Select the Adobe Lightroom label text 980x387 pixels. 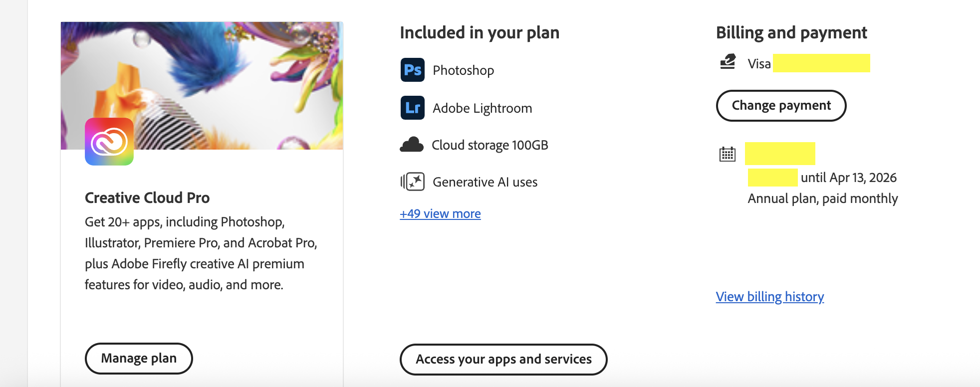pos(482,108)
